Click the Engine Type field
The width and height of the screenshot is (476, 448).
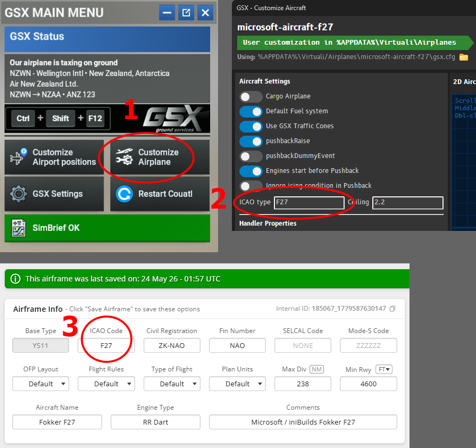click(155, 422)
